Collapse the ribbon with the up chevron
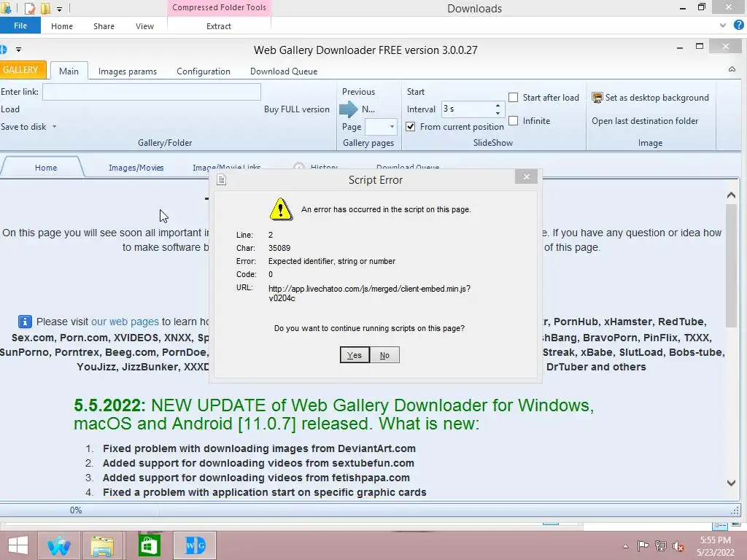The height and width of the screenshot is (560, 747). point(732,69)
